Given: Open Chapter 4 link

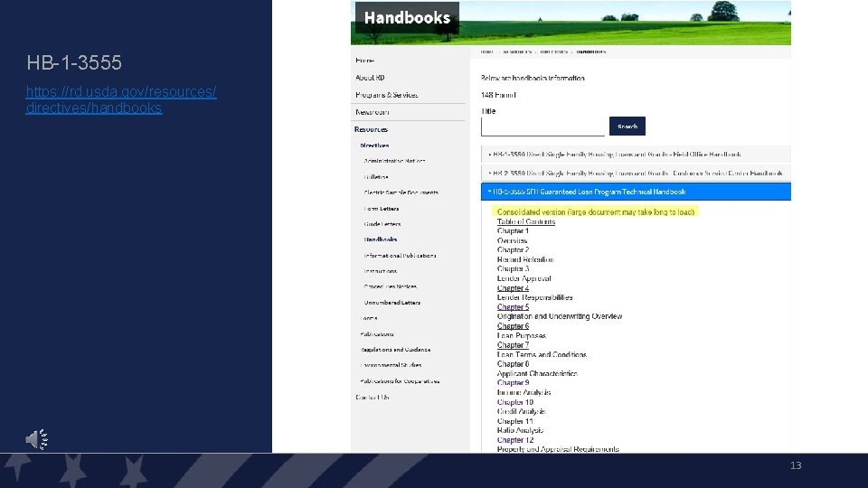Looking at the screenshot, I should coord(513,288).
